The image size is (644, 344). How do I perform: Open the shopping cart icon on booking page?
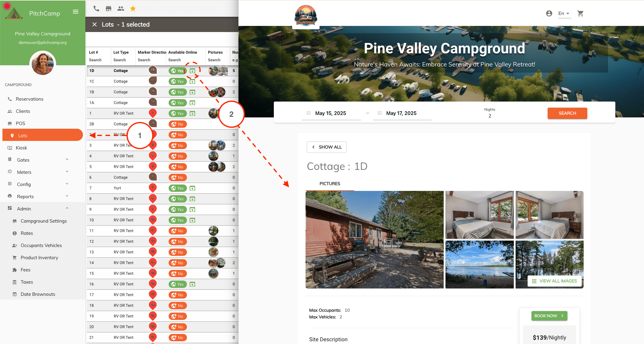click(x=580, y=13)
